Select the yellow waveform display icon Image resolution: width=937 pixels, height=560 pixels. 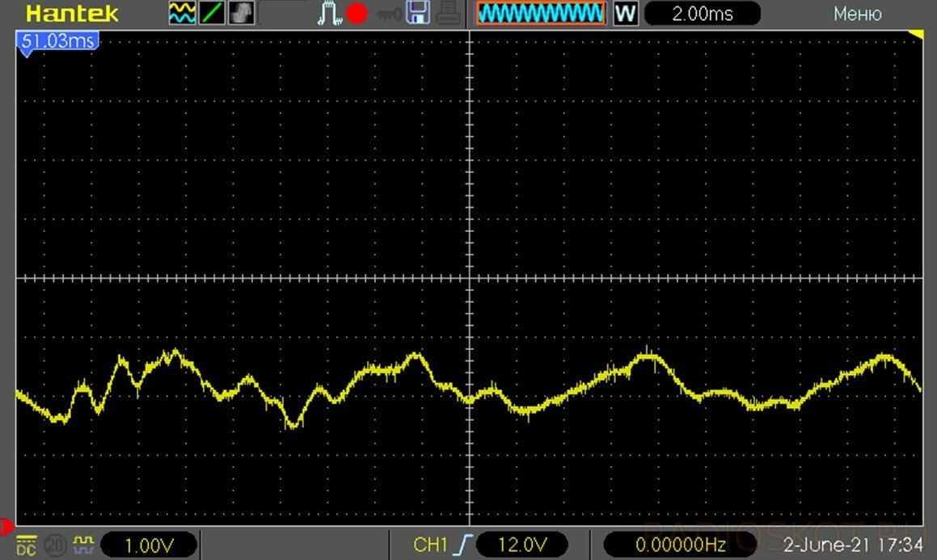coord(182,14)
